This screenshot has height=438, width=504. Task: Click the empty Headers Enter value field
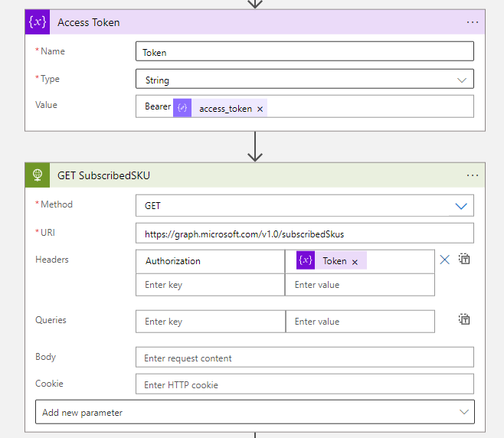point(360,285)
